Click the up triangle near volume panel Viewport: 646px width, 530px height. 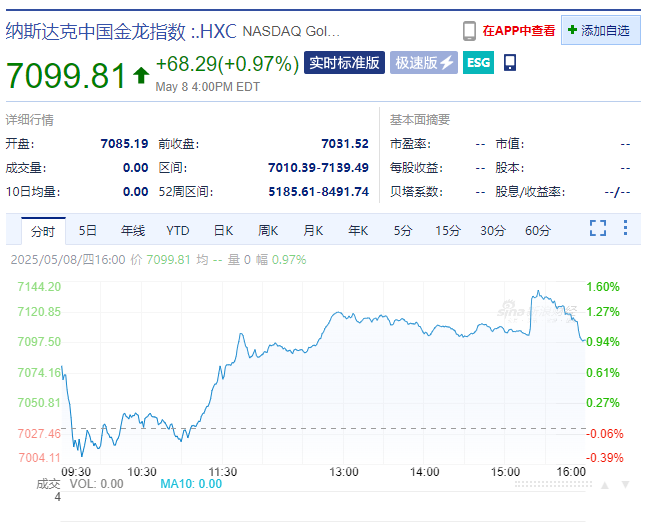pyautogui.click(x=604, y=485)
